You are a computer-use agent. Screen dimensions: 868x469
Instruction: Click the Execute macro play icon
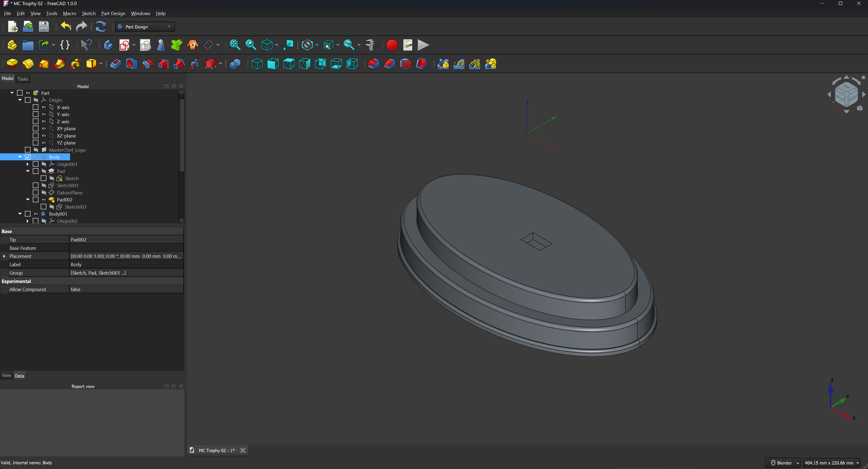coord(423,45)
